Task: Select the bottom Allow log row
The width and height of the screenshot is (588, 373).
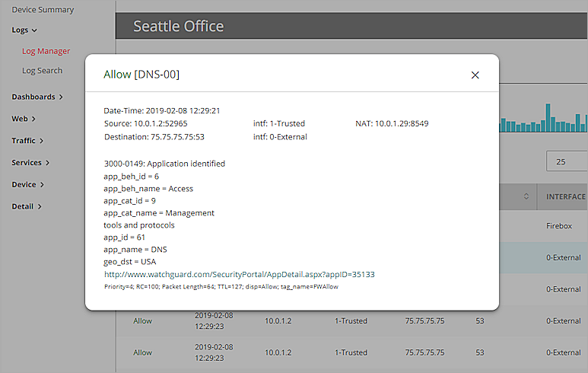Action: coord(142,352)
